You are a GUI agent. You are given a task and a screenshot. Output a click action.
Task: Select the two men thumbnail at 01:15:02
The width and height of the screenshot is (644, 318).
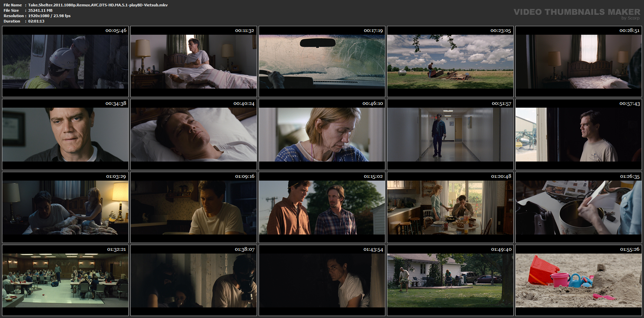(322, 207)
